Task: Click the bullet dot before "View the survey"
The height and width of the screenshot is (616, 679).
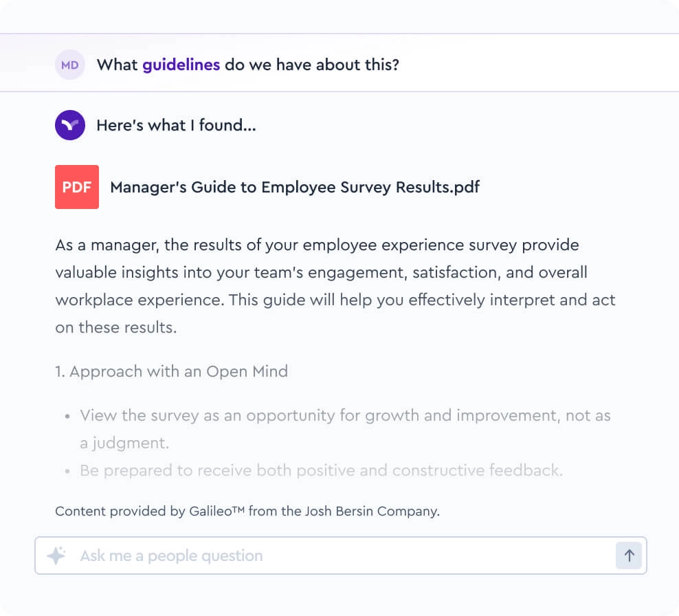Action: [x=67, y=417]
